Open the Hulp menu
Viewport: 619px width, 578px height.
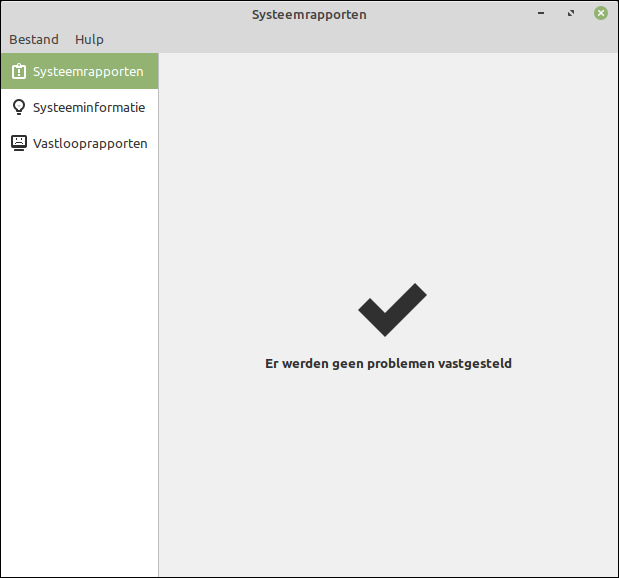[89, 40]
